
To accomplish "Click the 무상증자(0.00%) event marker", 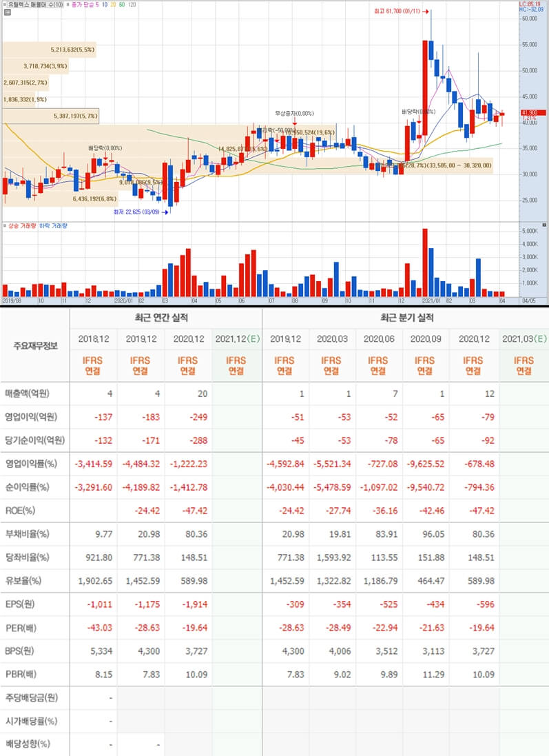I will [x=294, y=113].
